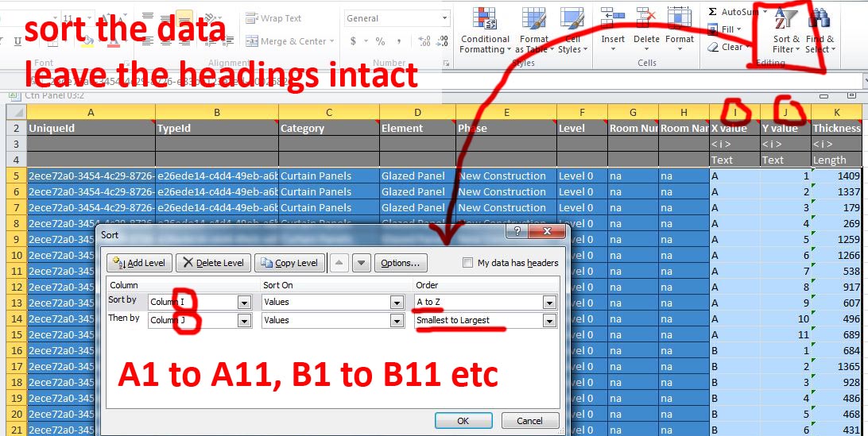Click Decrease Decimal icon
This screenshot has width=868, height=436.
tap(443, 41)
